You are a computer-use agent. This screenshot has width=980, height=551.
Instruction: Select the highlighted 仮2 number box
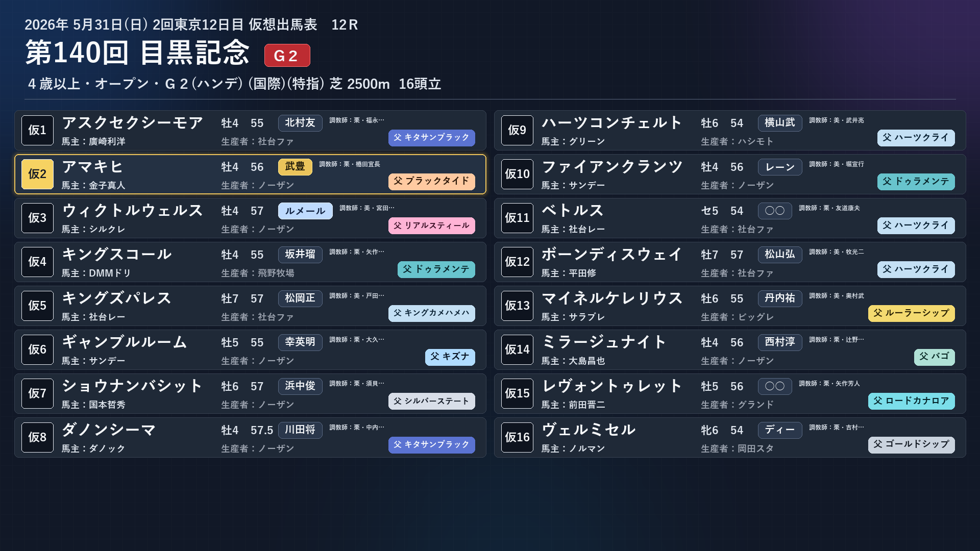click(x=37, y=174)
